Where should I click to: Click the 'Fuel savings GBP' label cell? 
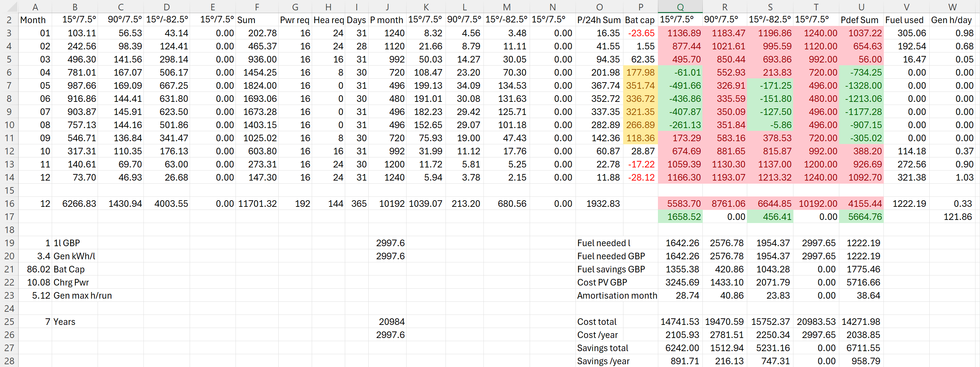(611, 269)
